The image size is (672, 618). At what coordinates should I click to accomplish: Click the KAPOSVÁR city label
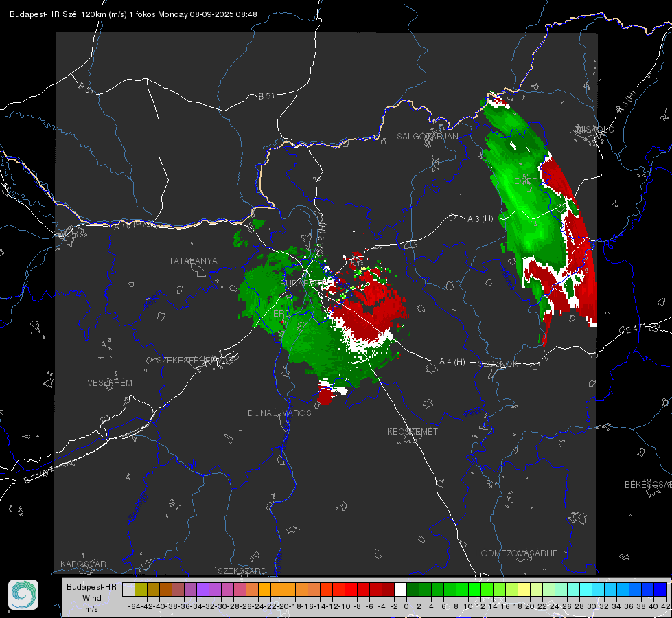pyautogui.click(x=83, y=564)
